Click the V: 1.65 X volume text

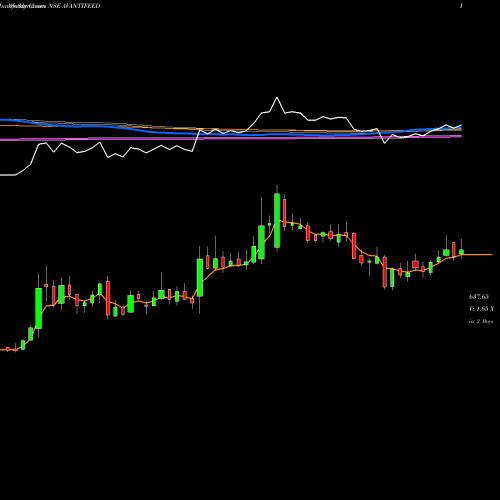[481, 309]
